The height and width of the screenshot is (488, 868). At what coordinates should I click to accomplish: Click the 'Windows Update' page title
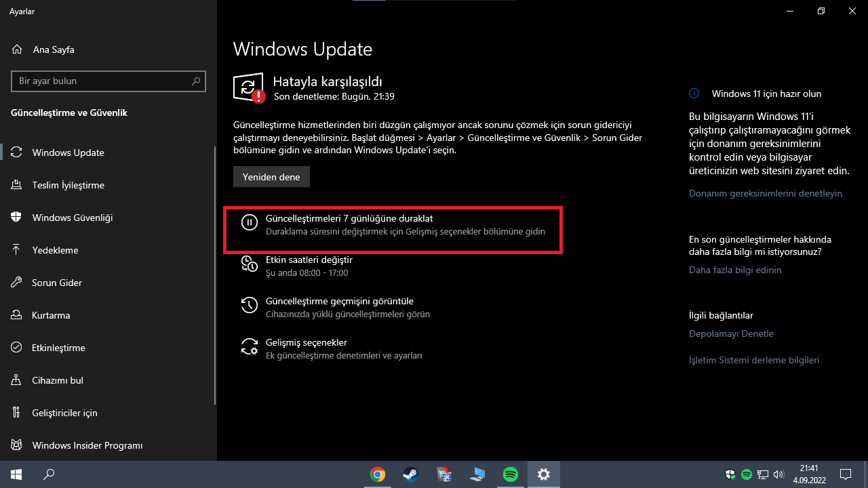(x=302, y=49)
